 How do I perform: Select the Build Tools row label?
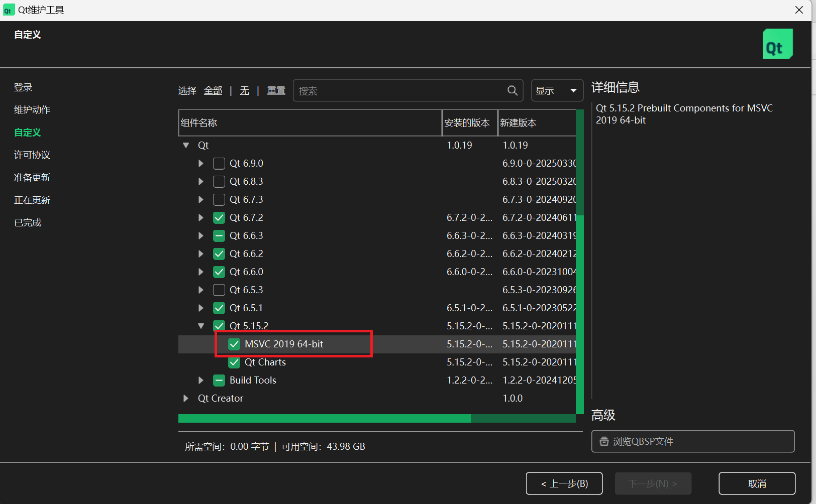253,381
